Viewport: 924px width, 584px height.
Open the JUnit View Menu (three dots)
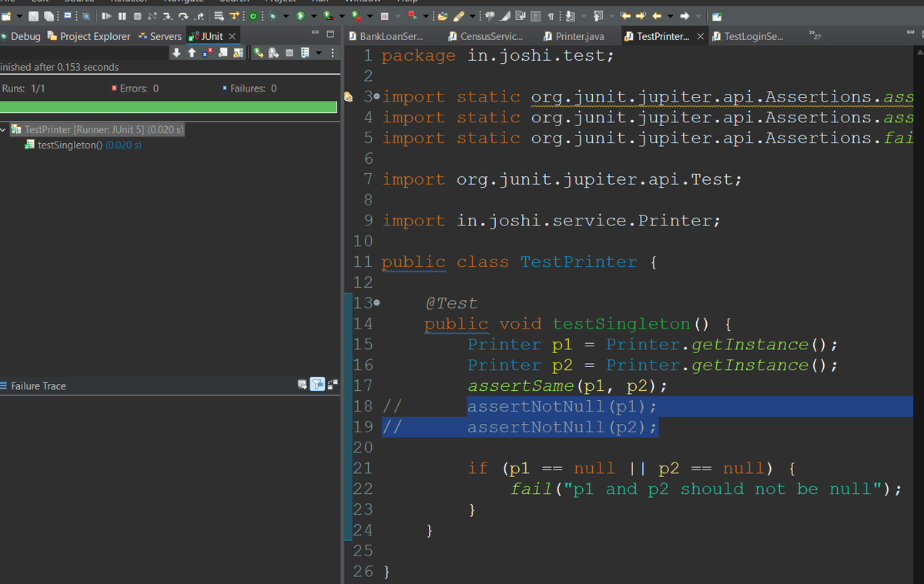tap(333, 53)
